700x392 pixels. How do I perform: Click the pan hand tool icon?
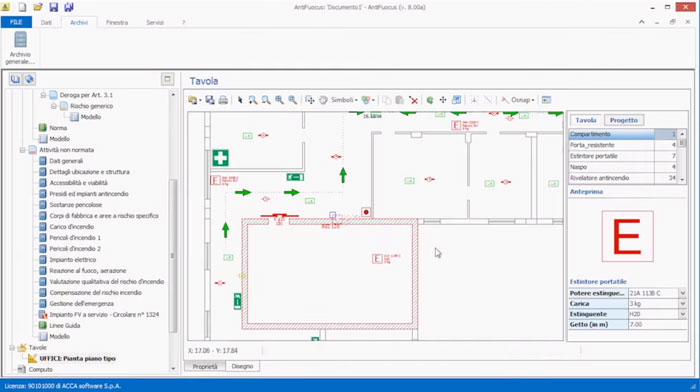[x=323, y=100]
